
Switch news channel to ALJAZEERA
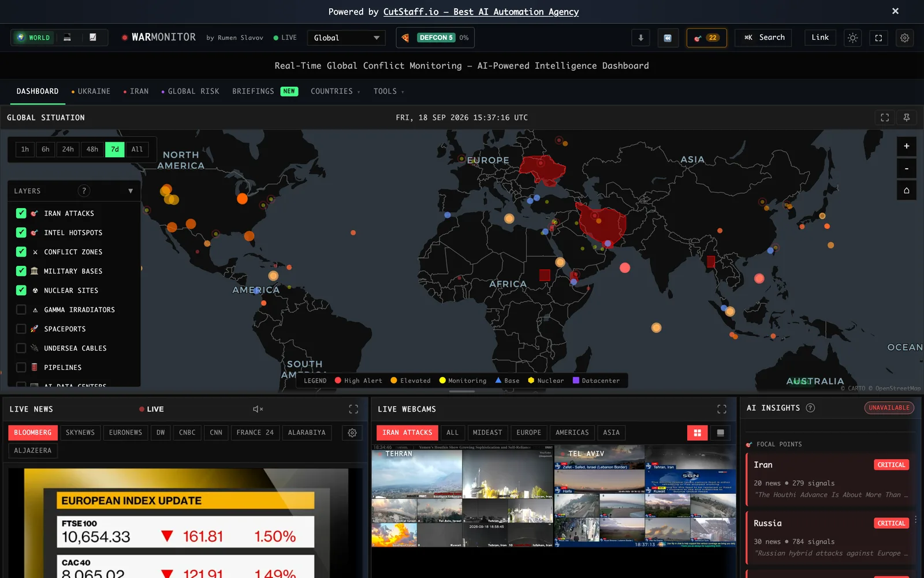pos(33,450)
